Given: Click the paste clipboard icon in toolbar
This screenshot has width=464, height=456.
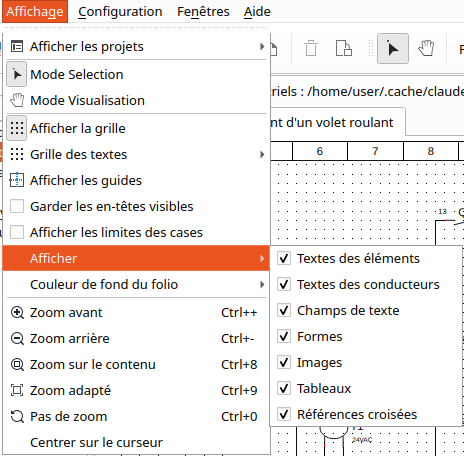Looking at the screenshot, I should pos(344,49).
